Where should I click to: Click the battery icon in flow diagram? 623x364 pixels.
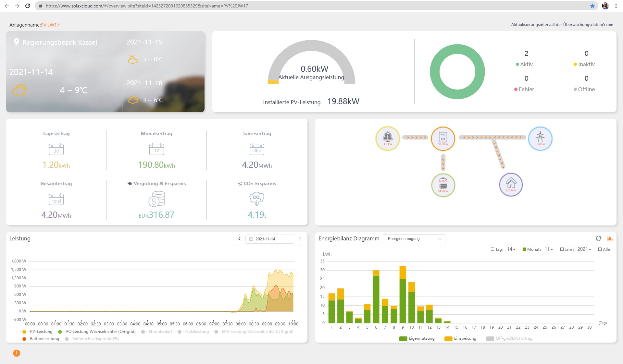[443, 185]
